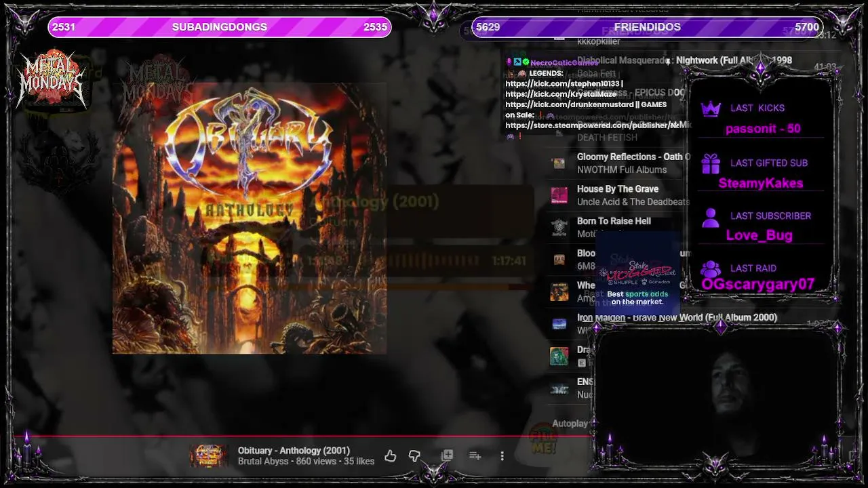Screen dimensions: 868x488
Task: Click the "LAST RAID" heading
Action: click(753, 268)
